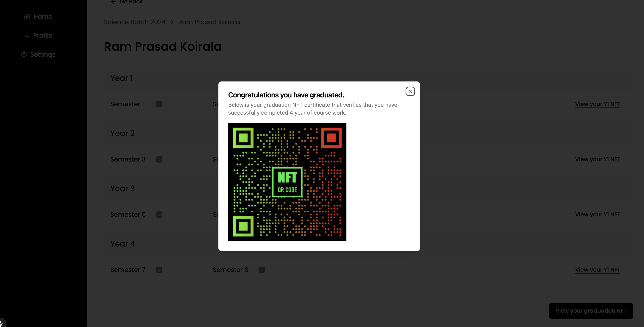Toggle the Semester 1 checkbox
The height and width of the screenshot is (327, 644).
point(159,104)
